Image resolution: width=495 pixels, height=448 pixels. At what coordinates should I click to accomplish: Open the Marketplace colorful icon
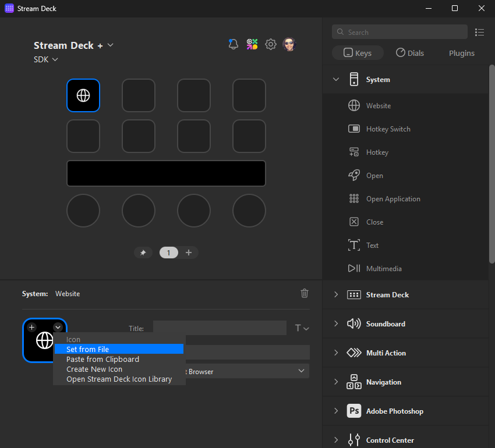click(x=252, y=44)
